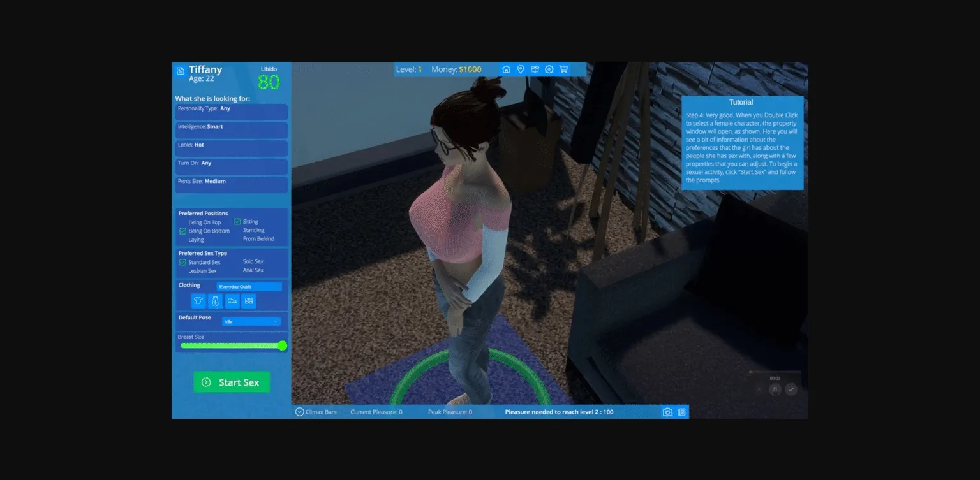
Task: Uncheck the Being On Bottom checkbox
Action: [x=182, y=231]
